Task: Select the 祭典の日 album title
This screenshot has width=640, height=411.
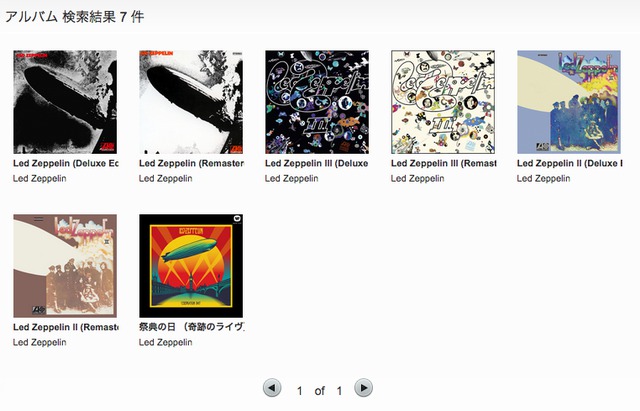Action: tap(192, 327)
